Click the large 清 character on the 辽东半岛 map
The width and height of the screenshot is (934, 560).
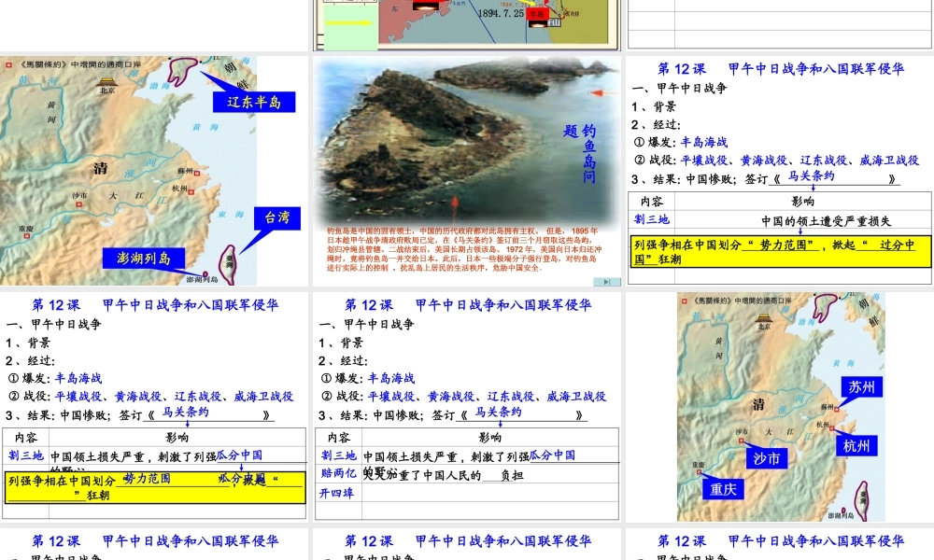coord(100,168)
